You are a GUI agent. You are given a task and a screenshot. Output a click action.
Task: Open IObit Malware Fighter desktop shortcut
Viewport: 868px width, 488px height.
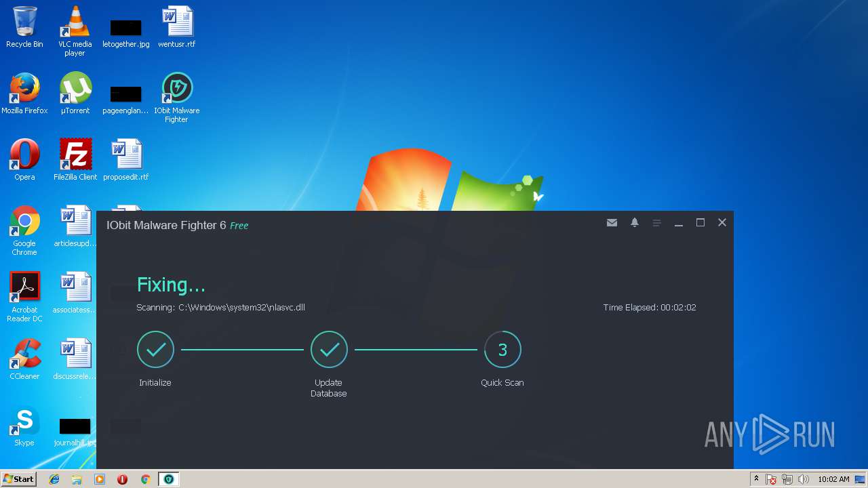176,98
